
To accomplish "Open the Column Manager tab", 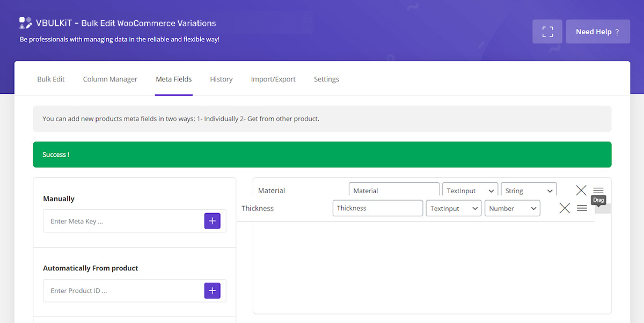I will tap(110, 79).
